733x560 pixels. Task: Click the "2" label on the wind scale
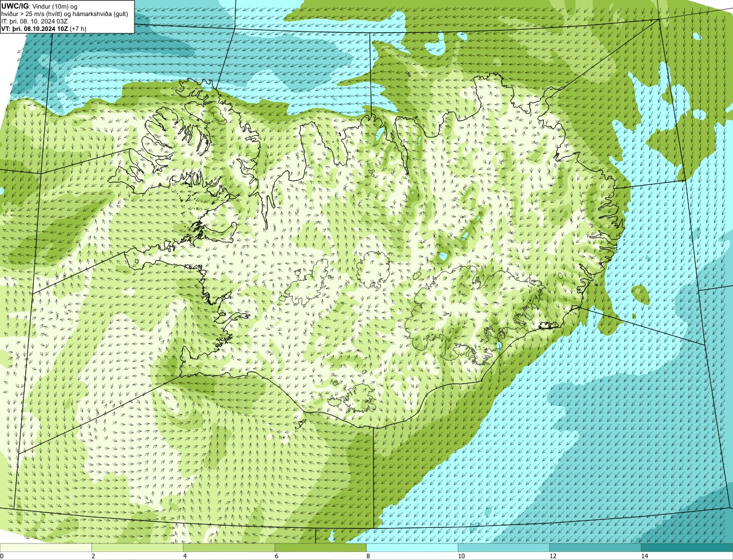coord(93,556)
